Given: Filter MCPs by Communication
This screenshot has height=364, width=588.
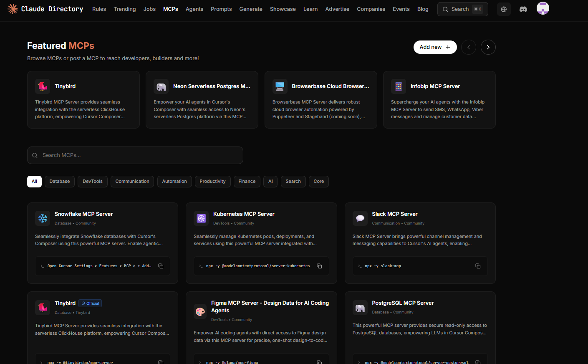Looking at the screenshot, I should click(x=132, y=182).
